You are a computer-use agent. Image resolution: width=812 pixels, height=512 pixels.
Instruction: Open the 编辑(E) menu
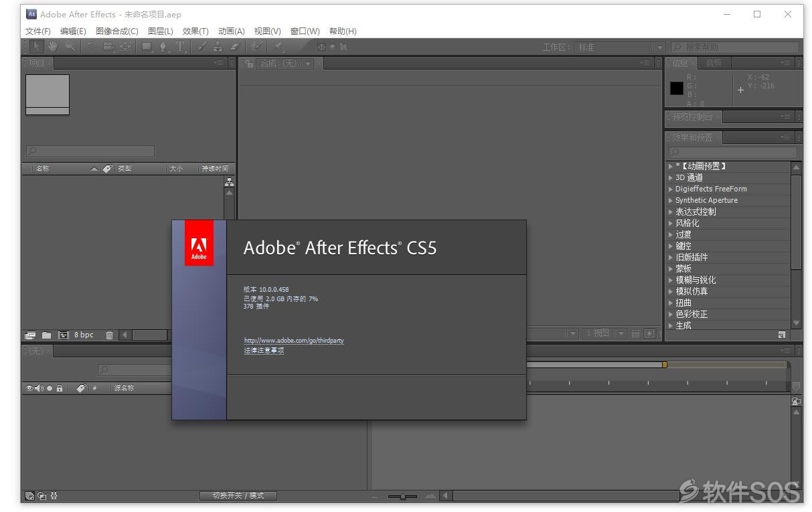pyautogui.click(x=73, y=31)
